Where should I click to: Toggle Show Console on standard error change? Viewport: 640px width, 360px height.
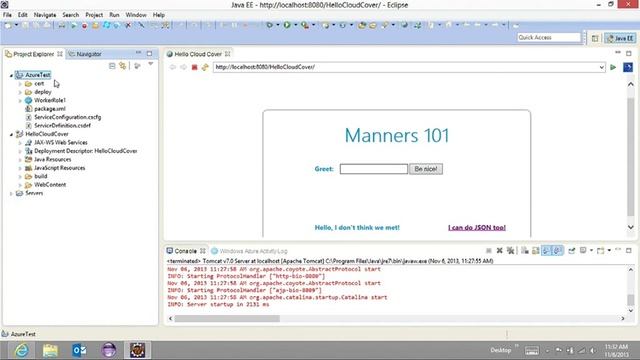click(558, 251)
